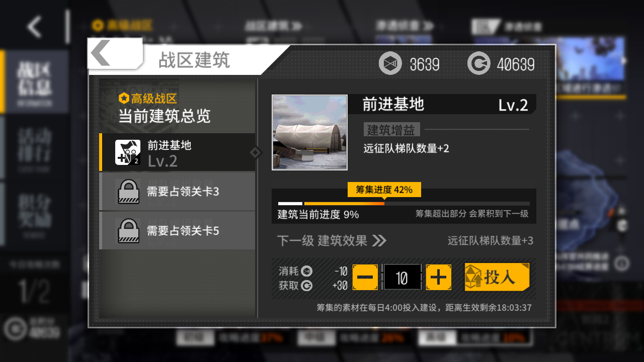Select the 前进基地 building icon in list
This screenshot has height=362, width=644.
(x=128, y=152)
